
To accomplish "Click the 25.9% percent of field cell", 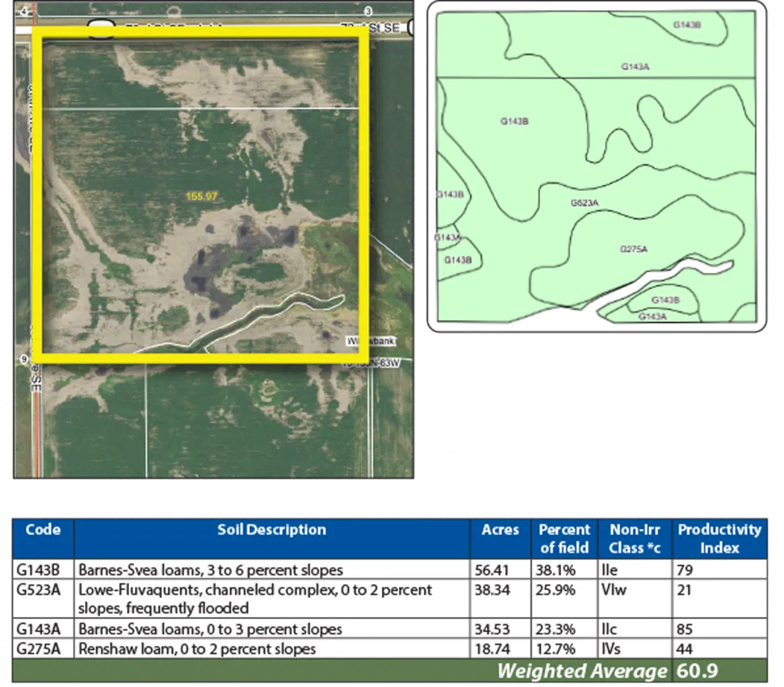I will coord(555,590).
